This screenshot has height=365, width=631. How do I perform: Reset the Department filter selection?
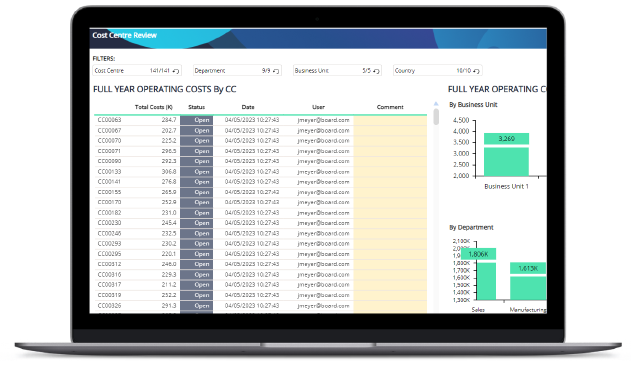(x=276, y=71)
